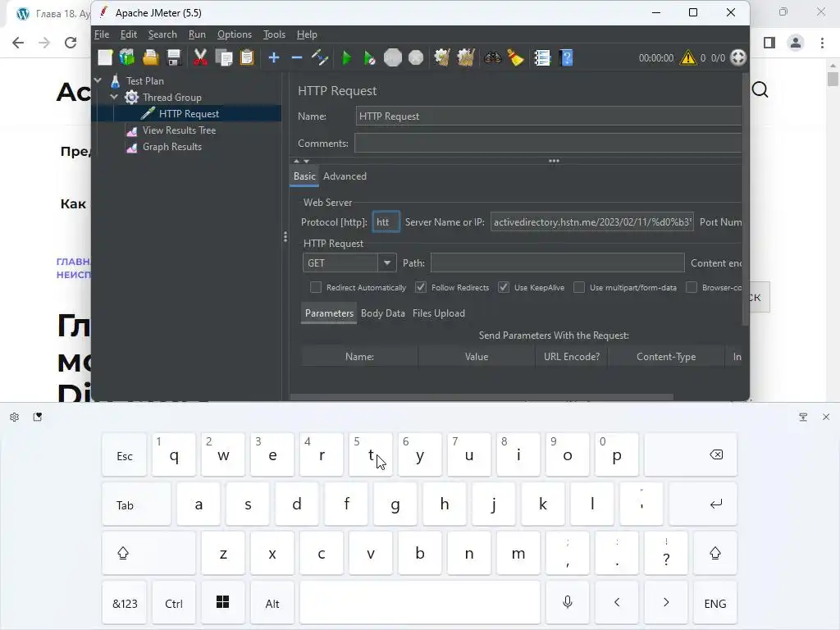Click the Protocol [http] field
840x630 pixels.
[386, 221]
